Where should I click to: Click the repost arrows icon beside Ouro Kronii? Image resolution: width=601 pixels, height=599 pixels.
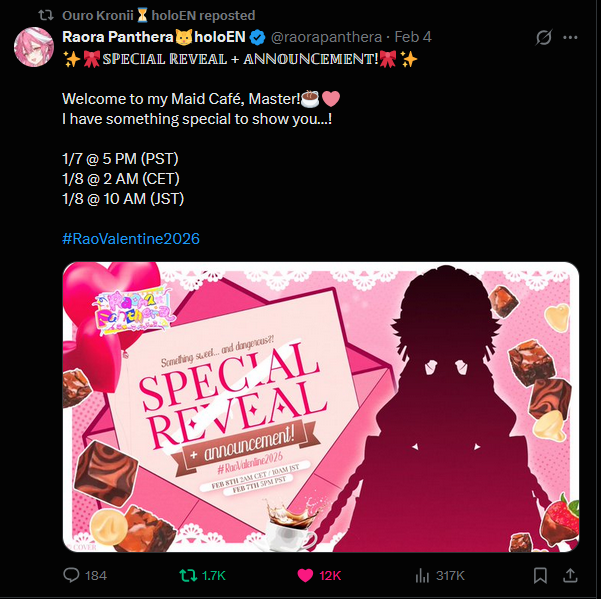46,15
